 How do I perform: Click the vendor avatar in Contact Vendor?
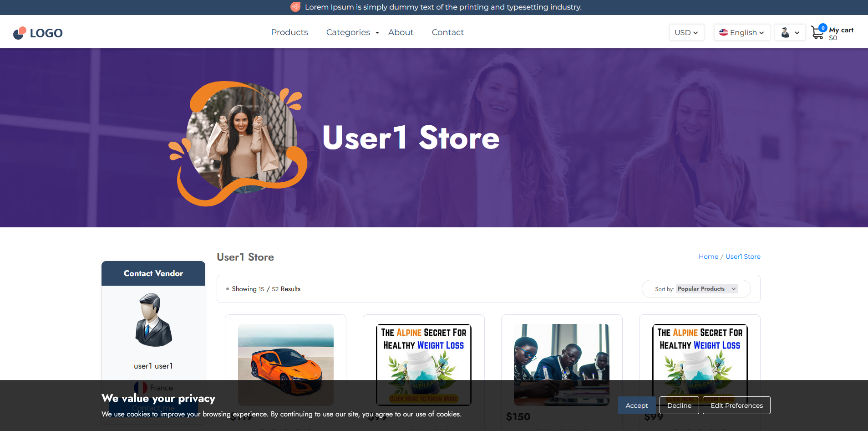[153, 320]
